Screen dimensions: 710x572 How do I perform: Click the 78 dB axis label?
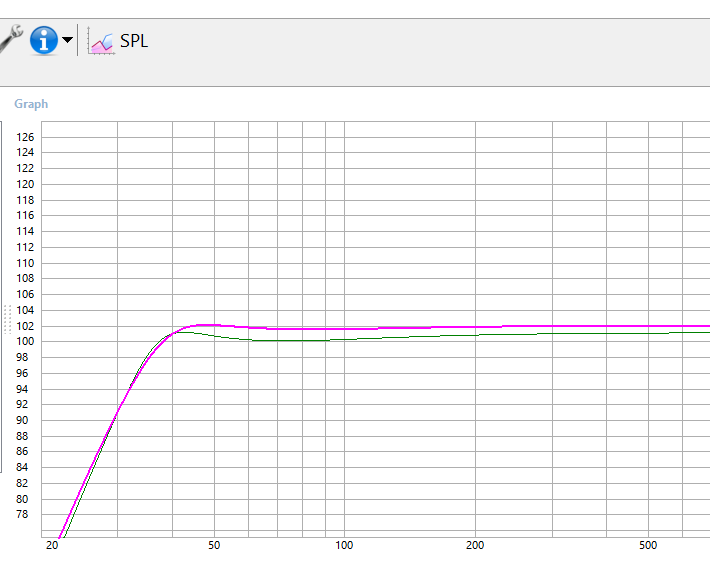pos(22,514)
